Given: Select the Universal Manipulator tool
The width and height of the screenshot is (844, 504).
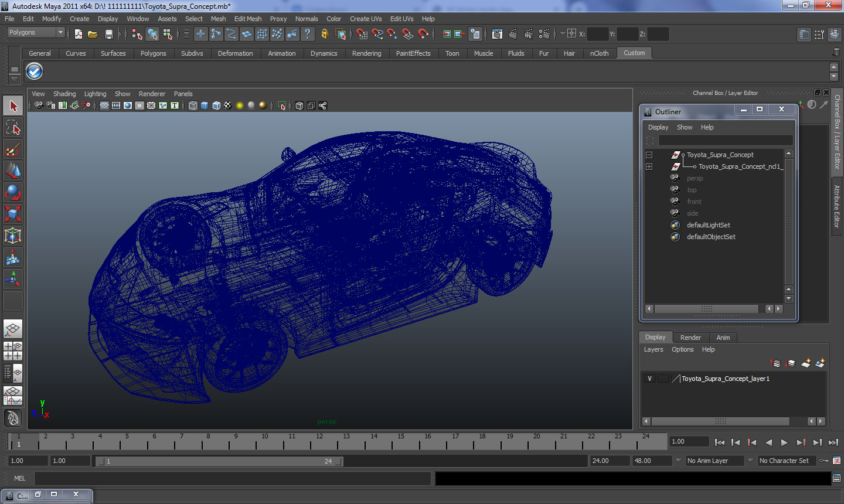Looking at the screenshot, I should click(13, 236).
